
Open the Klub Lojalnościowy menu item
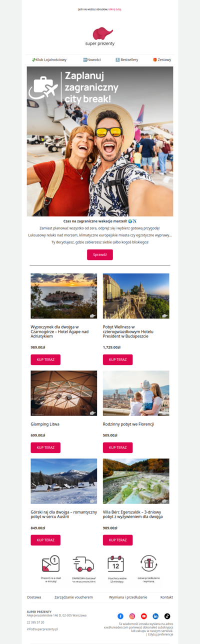49,59
